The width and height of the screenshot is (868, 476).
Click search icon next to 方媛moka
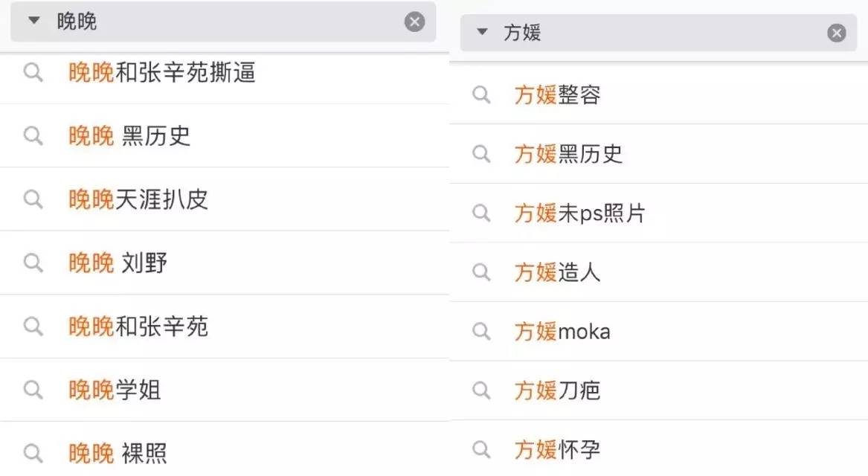point(482,331)
